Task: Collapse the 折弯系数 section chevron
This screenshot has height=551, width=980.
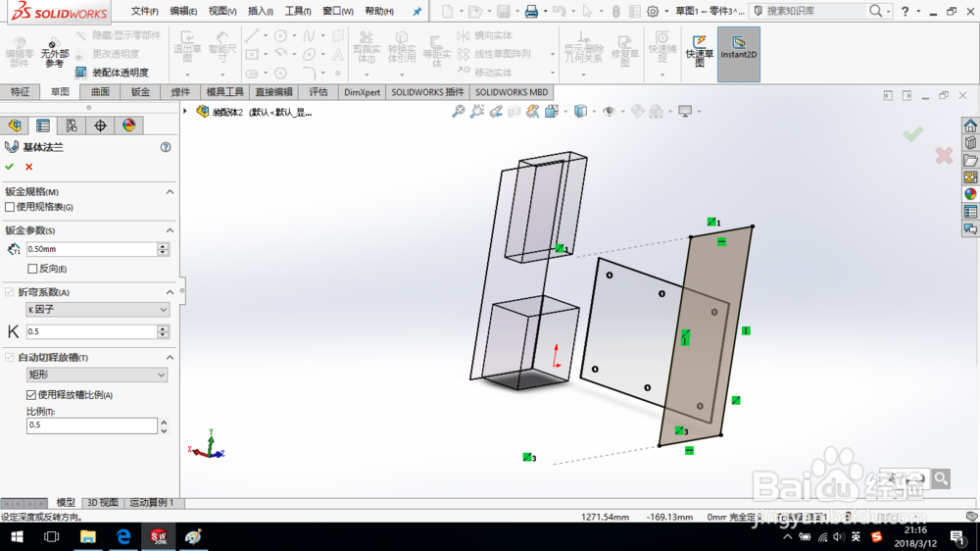Action: (x=170, y=292)
